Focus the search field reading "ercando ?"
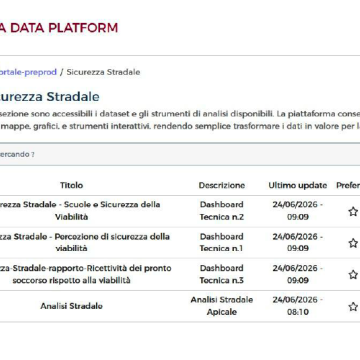The image size is (360, 360). (x=180, y=155)
